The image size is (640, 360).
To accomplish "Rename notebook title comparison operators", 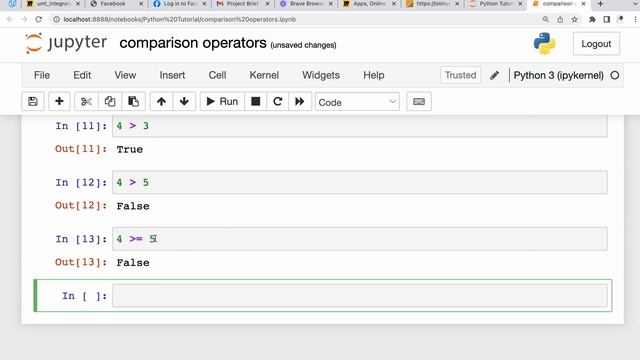I will coord(193,43).
